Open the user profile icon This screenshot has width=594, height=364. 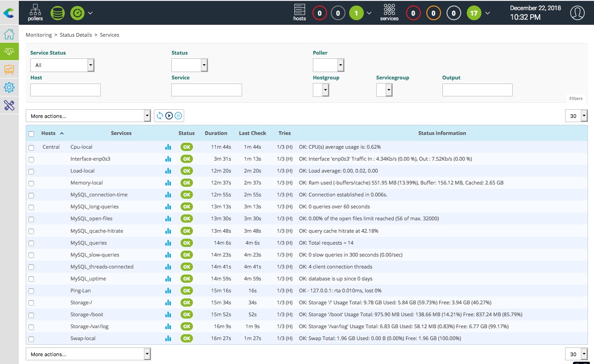[x=577, y=12]
